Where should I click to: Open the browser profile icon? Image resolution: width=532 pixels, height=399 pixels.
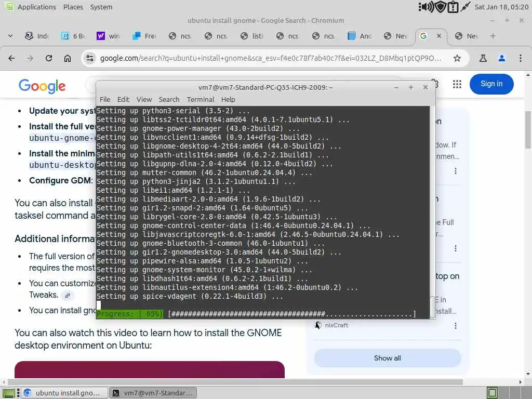pyautogui.click(x=502, y=58)
